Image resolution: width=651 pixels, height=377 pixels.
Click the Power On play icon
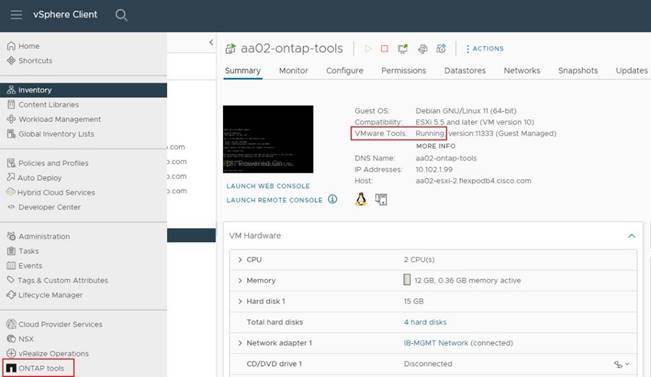(x=367, y=49)
